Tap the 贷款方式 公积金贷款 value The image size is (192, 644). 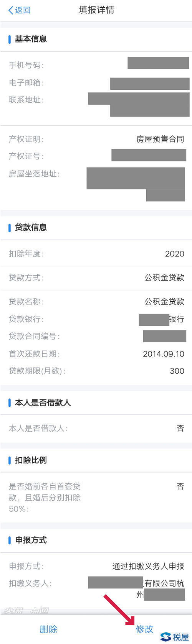tap(164, 278)
